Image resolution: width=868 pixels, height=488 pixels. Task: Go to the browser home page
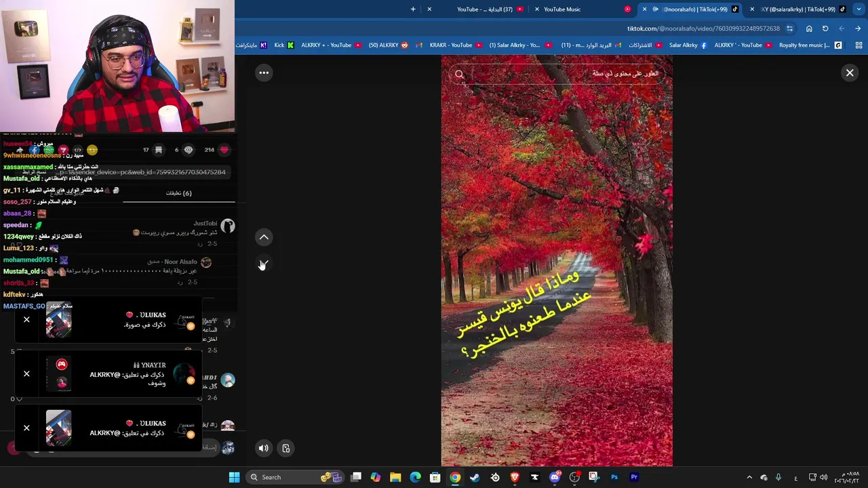pyautogui.click(x=809, y=28)
